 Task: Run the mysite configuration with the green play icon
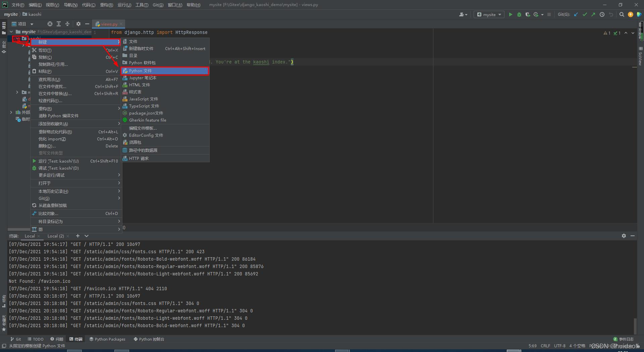tap(511, 14)
